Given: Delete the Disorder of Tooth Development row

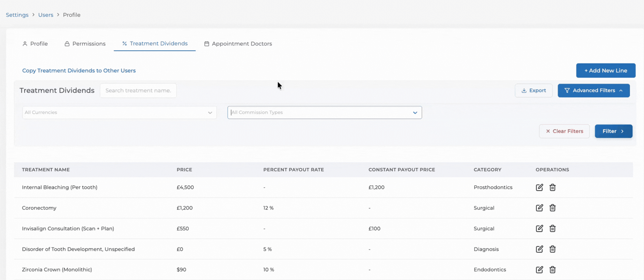Looking at the screenshot, I should point(552,249).
